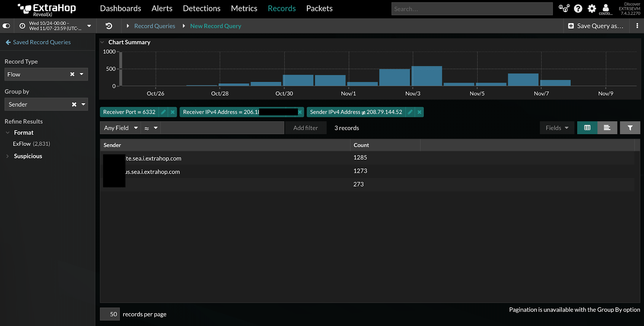644x326 pixels.
Task: Edit the Sender IPv4 Address filter pencil
Action: coord(410,112)
